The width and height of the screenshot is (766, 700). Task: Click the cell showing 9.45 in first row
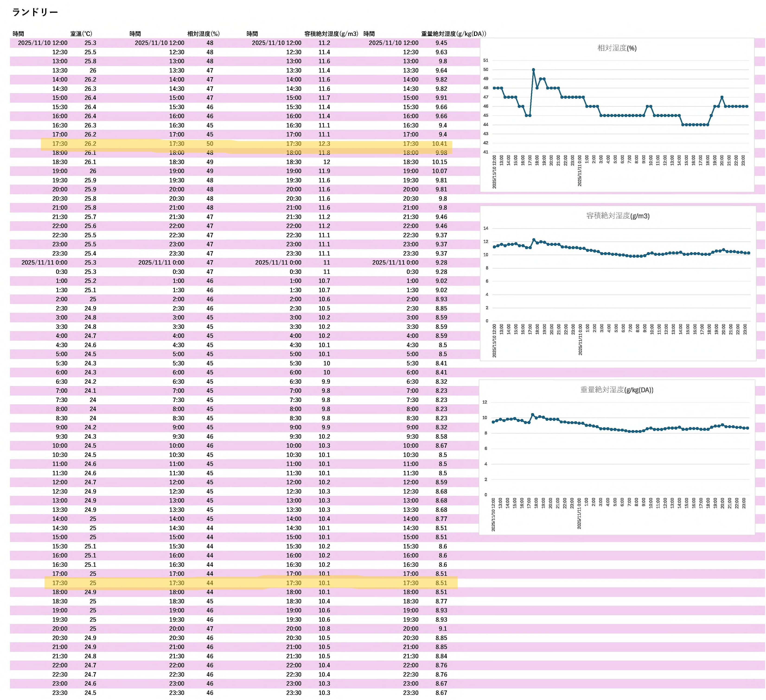coord(441,43)
